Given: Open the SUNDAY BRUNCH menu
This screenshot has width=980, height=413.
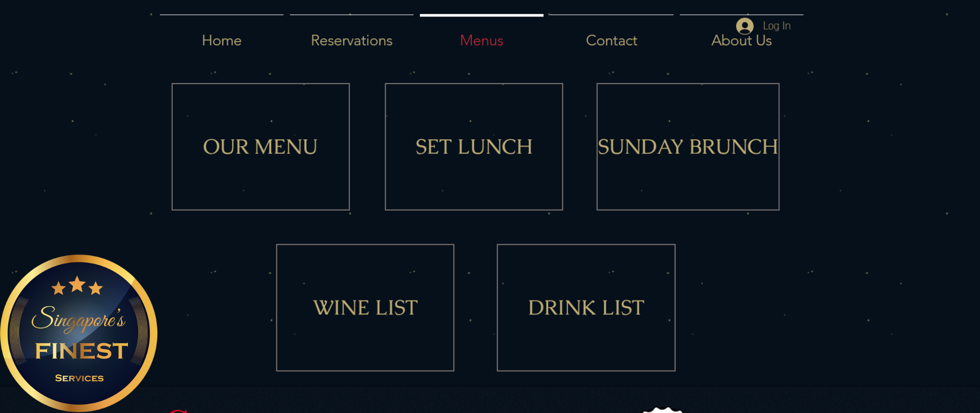Looking at the screenshot, I should (x=688, y=147).
